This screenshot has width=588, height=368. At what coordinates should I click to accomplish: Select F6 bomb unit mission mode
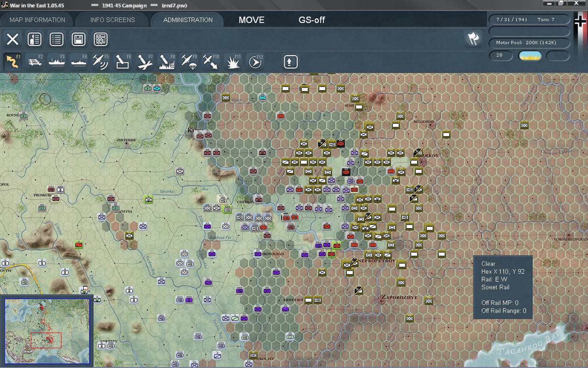[x=123, y=62]
